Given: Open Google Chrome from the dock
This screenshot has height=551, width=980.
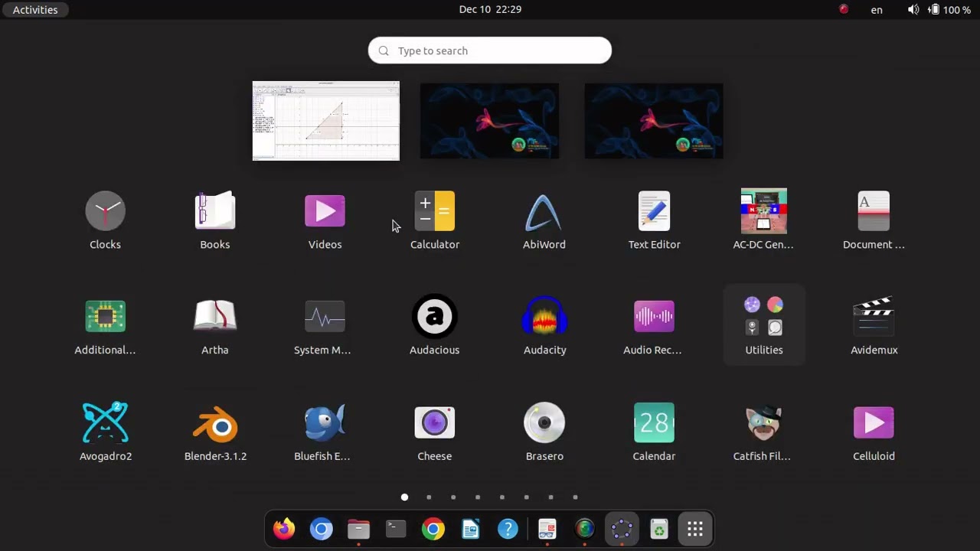Looking at the screenshot, I should pos(433,529).
